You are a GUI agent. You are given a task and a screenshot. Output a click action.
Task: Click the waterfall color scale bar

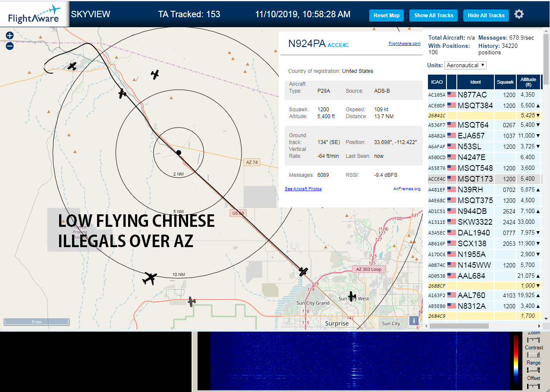516,359
